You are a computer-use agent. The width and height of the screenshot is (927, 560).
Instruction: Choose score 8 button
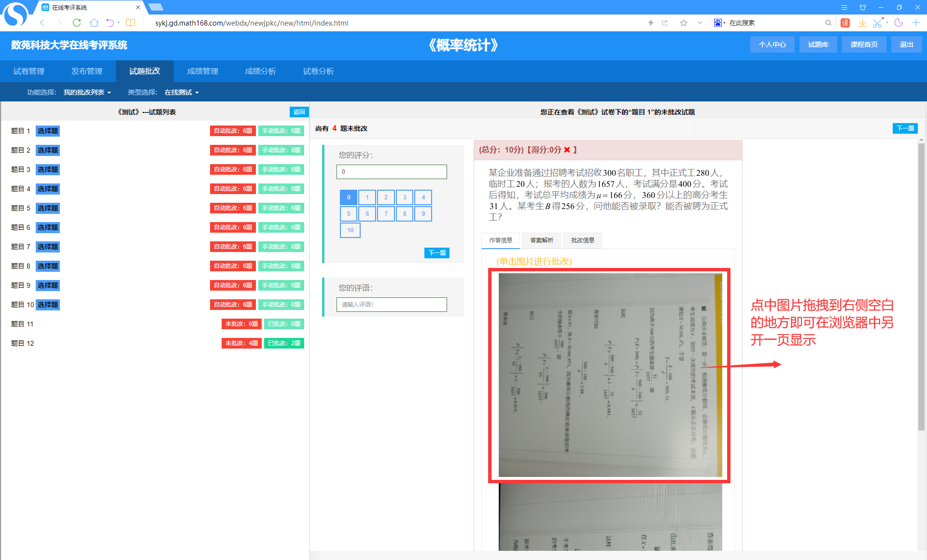[x=405, y=214]
